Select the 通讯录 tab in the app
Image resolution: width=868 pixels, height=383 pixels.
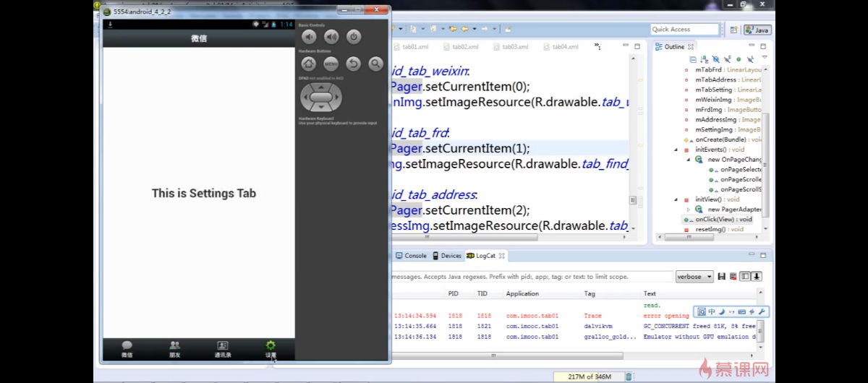[x=223, y=350]
